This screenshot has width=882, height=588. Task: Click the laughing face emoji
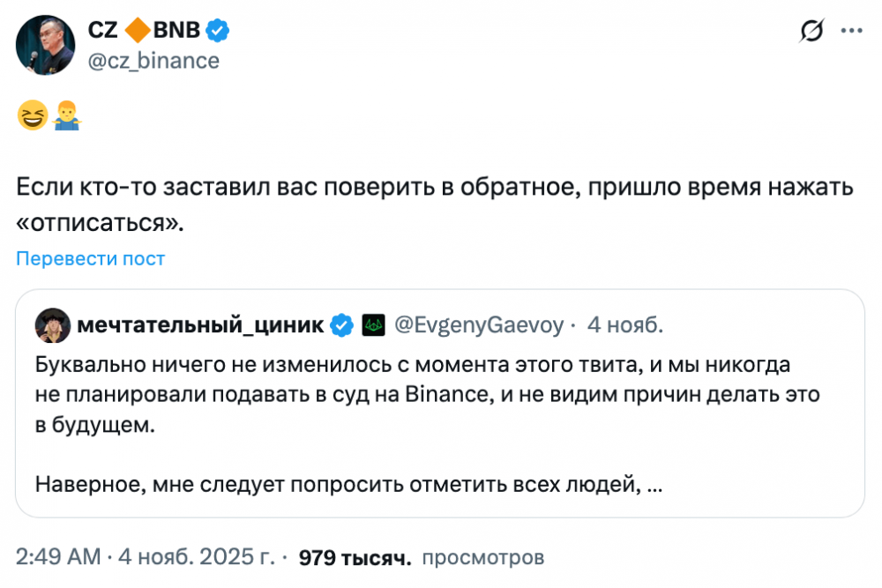[32, 115]
